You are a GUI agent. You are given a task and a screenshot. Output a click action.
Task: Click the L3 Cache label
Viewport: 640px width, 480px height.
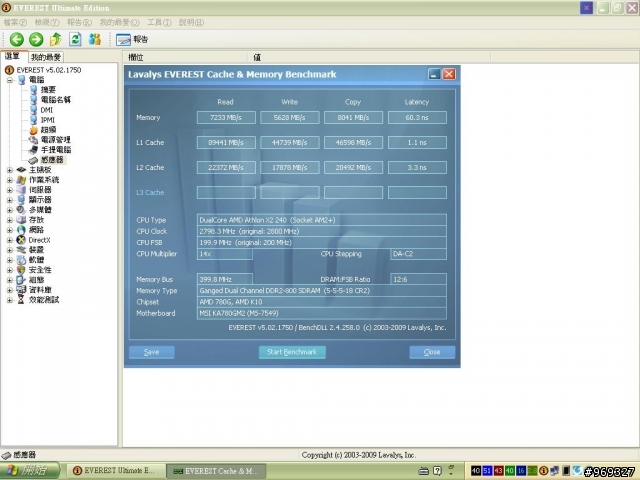click(150, 193)
